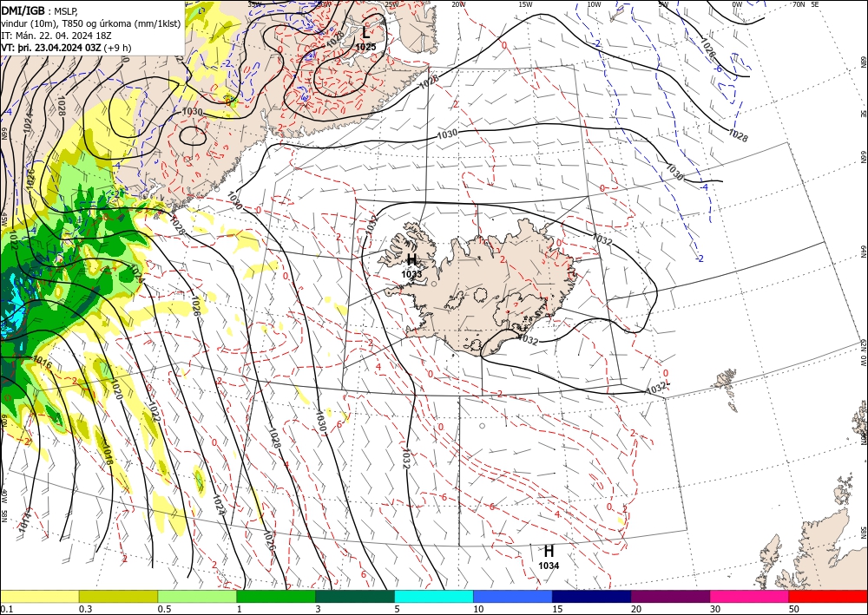Click the 1020 isobar label
The image size is (868, 615).
[x=115, y=389]
